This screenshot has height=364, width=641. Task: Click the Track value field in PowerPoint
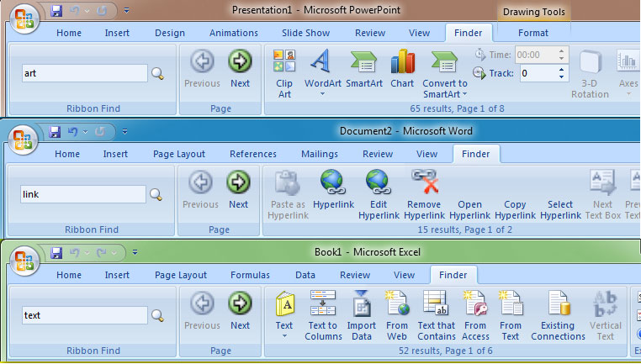[x=538, y=73]
